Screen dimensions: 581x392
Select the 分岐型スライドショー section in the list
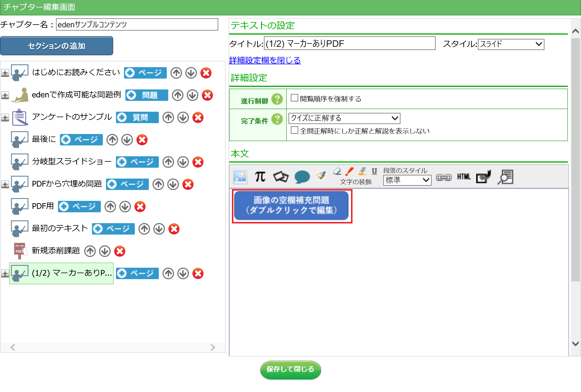click(x=71, y=162)
